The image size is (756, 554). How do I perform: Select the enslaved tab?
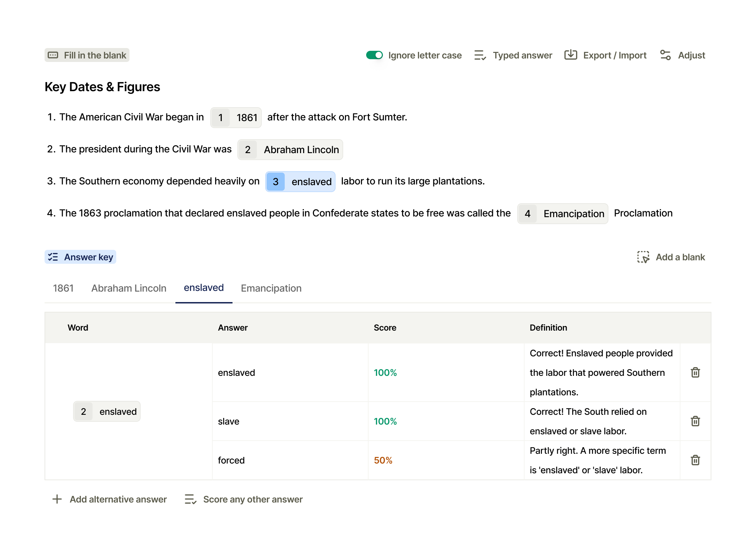tap(204, 288)
